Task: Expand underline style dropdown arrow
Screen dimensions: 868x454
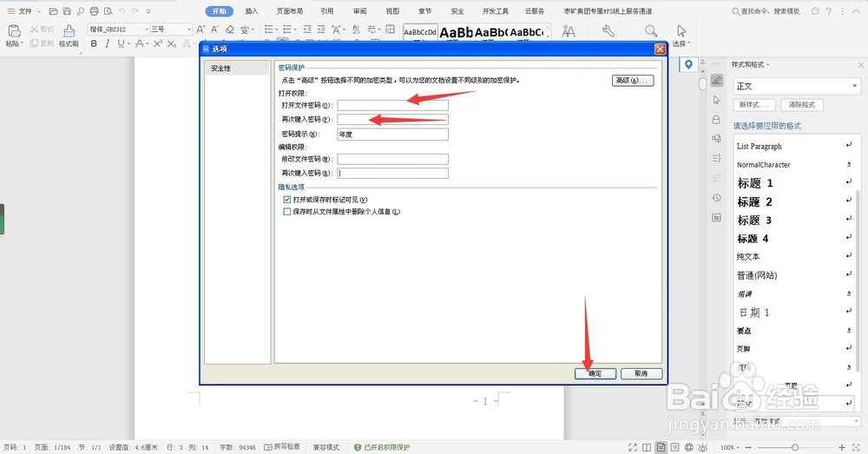Action: (x=129, y=43)
